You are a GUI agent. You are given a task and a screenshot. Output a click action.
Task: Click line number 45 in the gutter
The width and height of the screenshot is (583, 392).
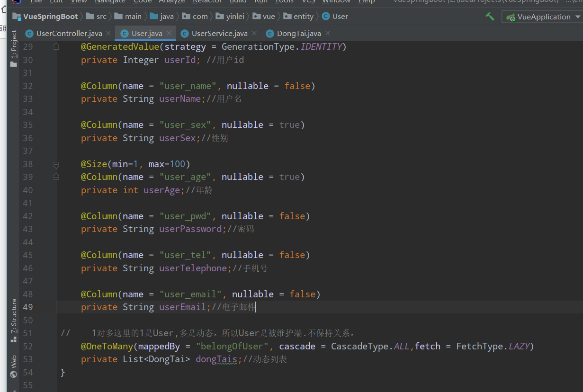(27, 255)
